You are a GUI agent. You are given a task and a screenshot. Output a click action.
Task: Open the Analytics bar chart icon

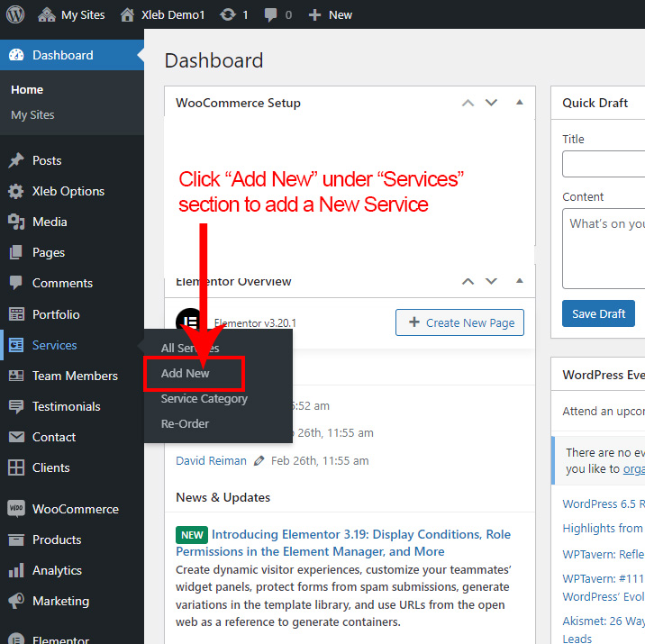16,570
